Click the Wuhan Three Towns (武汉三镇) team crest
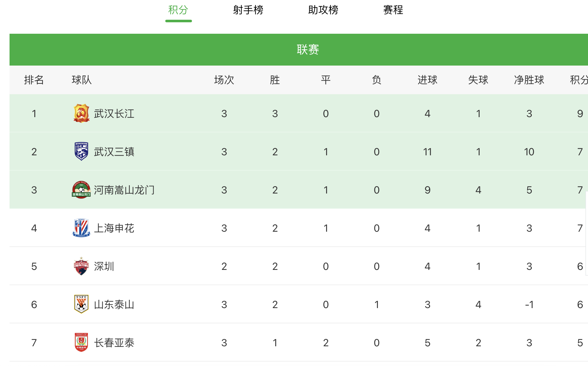Screen dimensions: 588x366 81,151
